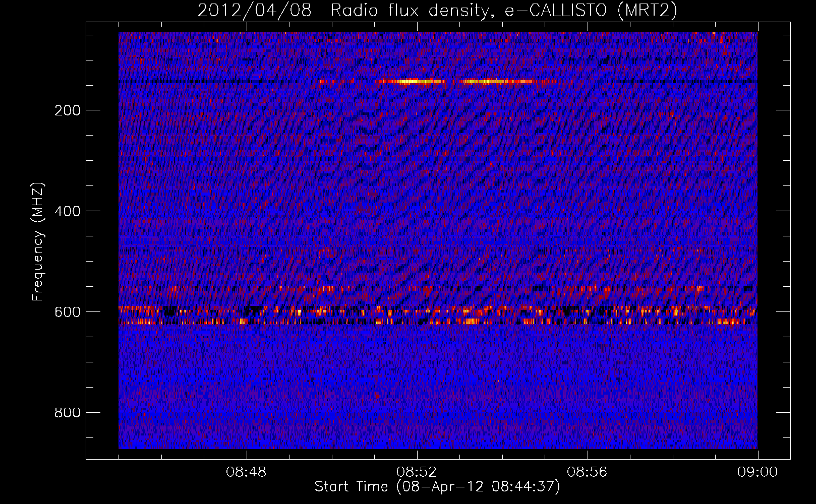Click the 08:56 time tick label

(587, 472)
